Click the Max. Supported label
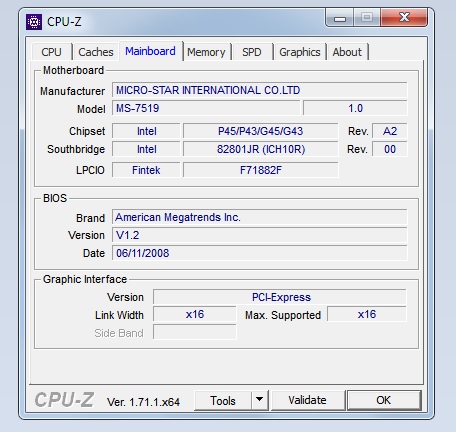 [x=283, y=315]
